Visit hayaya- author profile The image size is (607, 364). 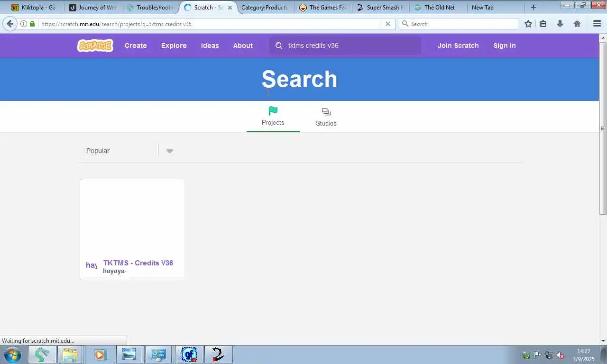pos(115,271)
